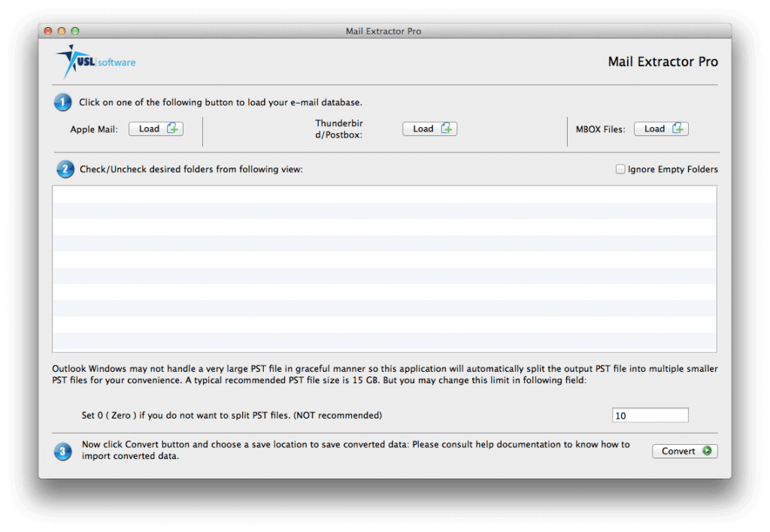The width and height of the screenshot is (770, 532).
Task: Load your Thunderbird/Postbox mail data
Action: pyautogui.click(x=429, y=128)
